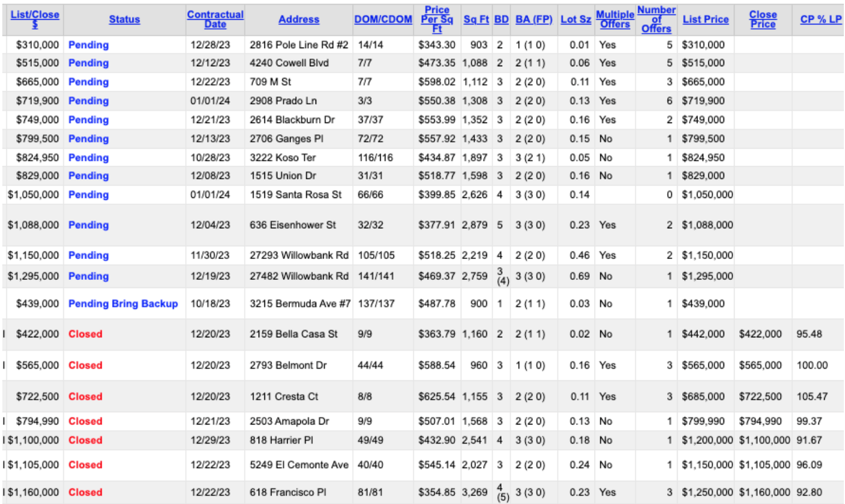Image resolution: width=845 pixels, height=504 pixels.
Task: Sort by DOM/CDOM column header
Action: click(x=383, y=19)
